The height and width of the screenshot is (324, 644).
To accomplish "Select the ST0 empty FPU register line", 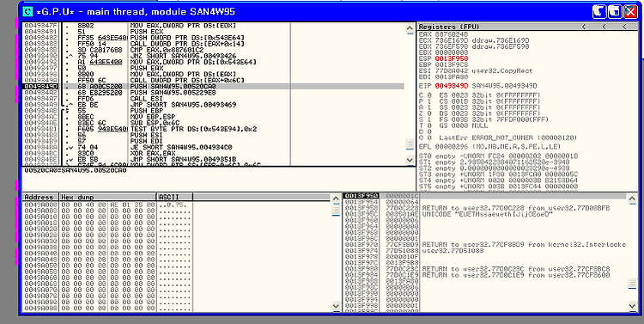I will pos(498,156).
